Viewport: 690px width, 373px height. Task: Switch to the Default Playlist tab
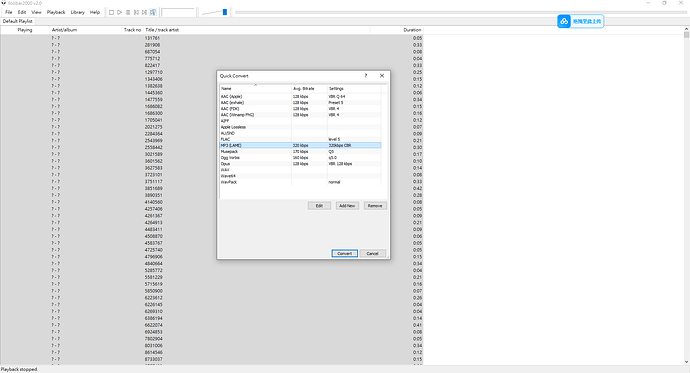coord(18,21)
